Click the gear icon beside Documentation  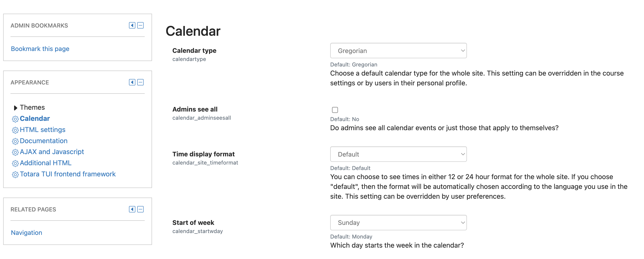click(x=15, y=141)
